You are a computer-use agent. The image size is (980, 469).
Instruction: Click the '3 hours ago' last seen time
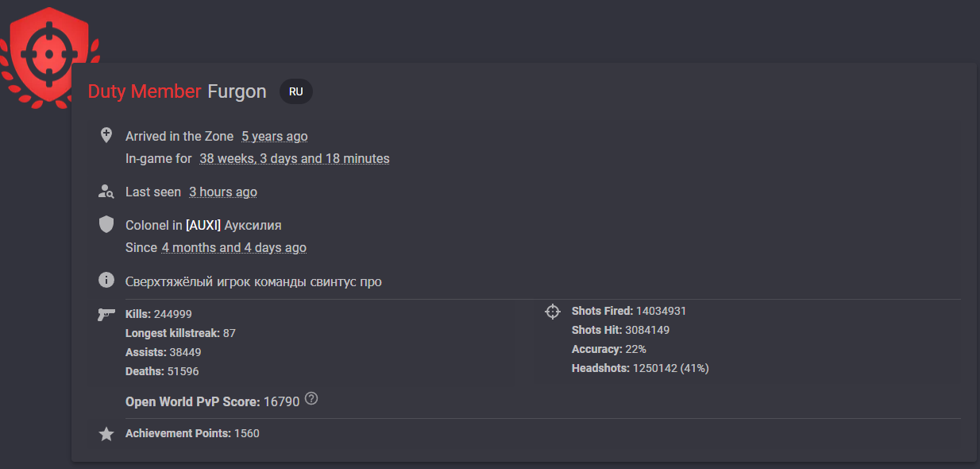click(x=223, y=192)
